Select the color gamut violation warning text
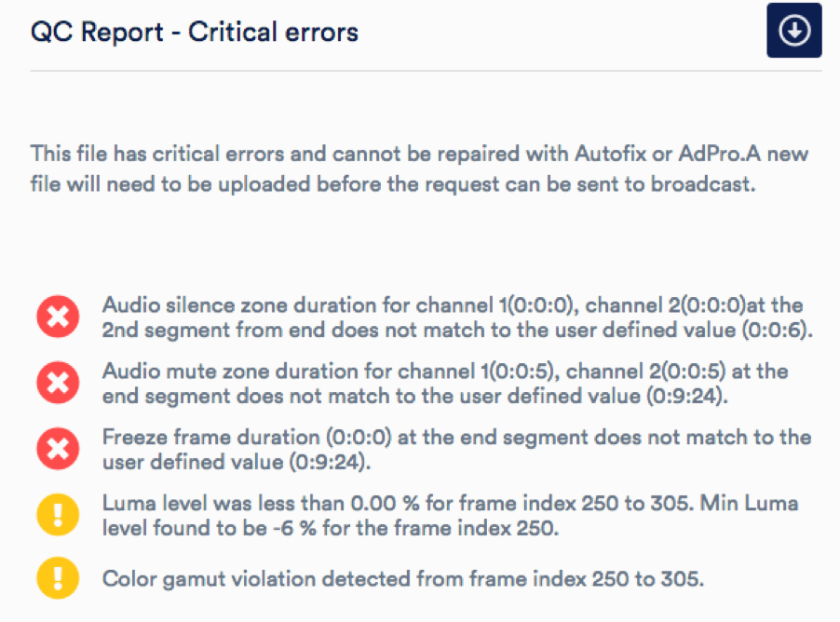The image size is (840, 622). click(x=403, y=578)
